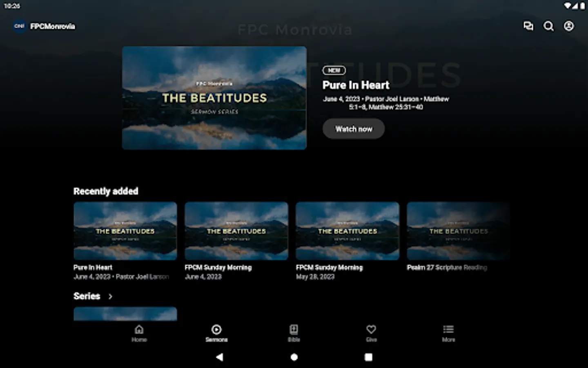Image resolution: width=588 pixels, height=368 pixels.
Task: Expand the Series section chevron
Action: pyautogui.click(x=110, y=296)
